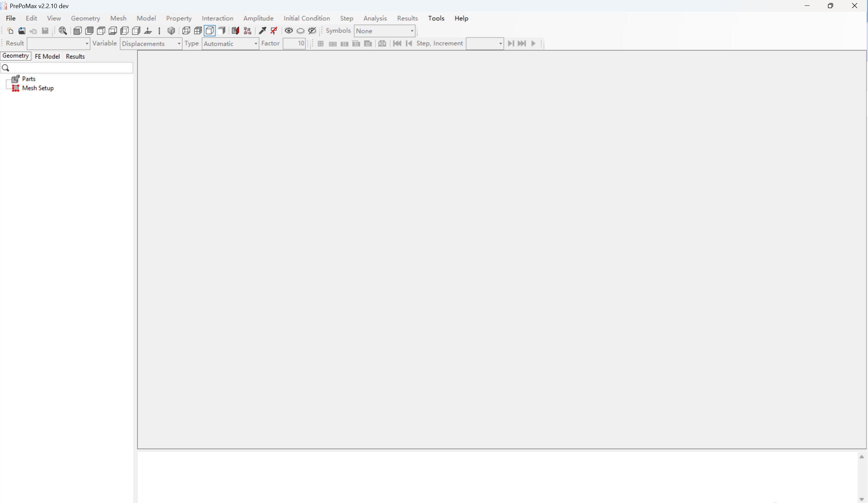Click the Open file icon
868x503 pixels.
[x=21, y=31]
